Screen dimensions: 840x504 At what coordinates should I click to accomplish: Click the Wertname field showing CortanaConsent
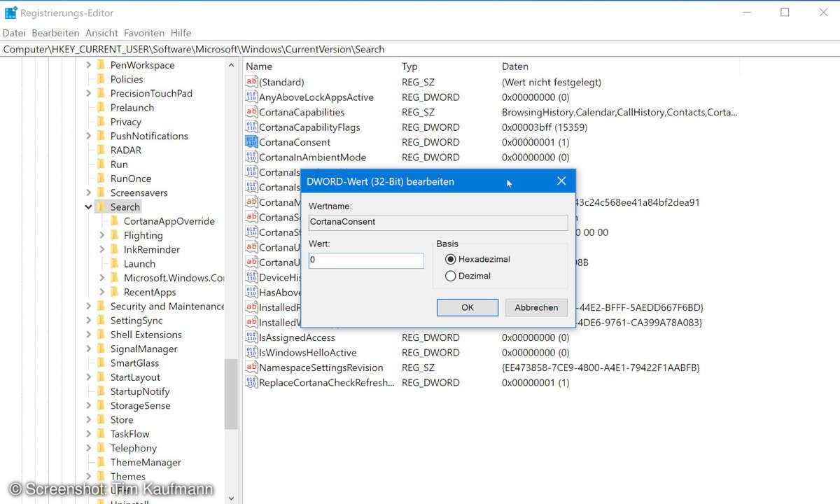(438, 222)
